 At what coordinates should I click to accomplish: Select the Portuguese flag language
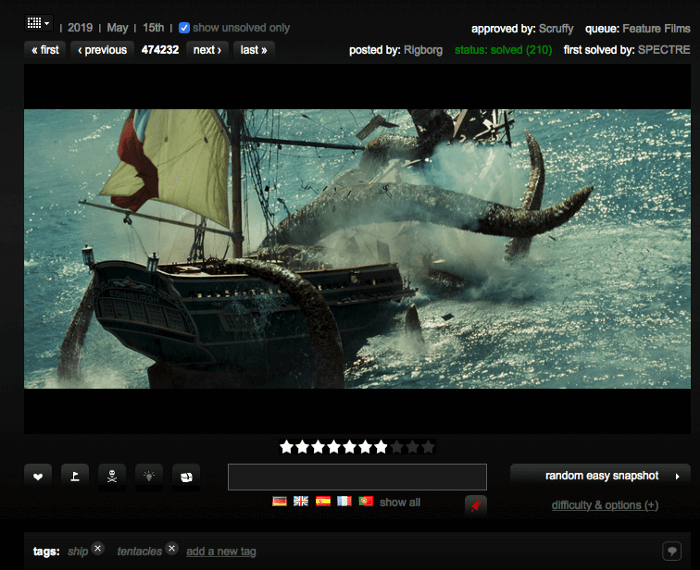367,502
